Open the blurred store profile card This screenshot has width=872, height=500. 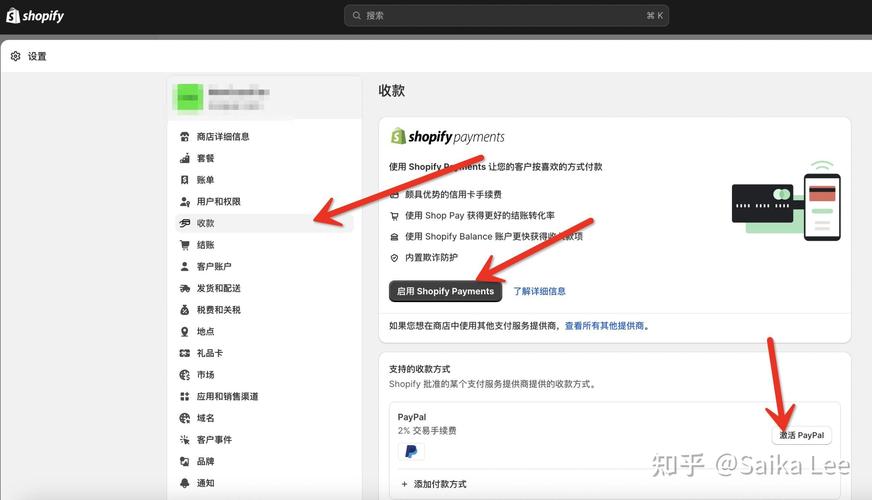pyautogui.click(x=264, y=98)
